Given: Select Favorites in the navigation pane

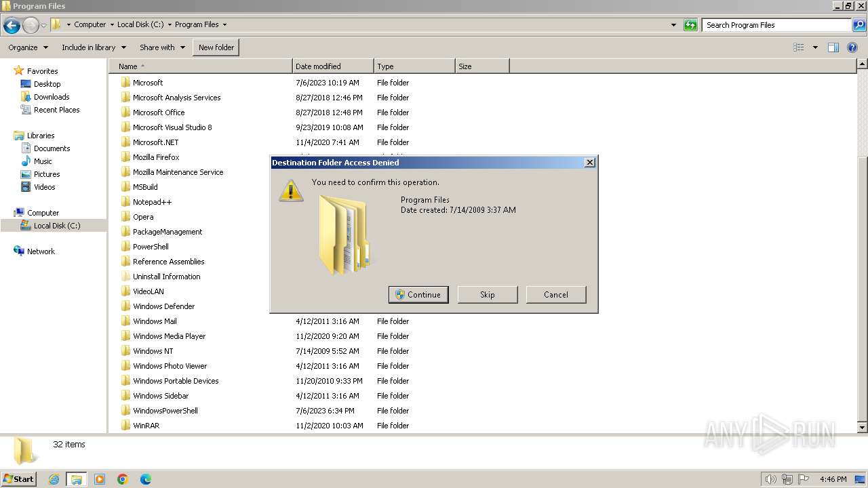Looking at the screenshot, I should (x=42, y=71).
